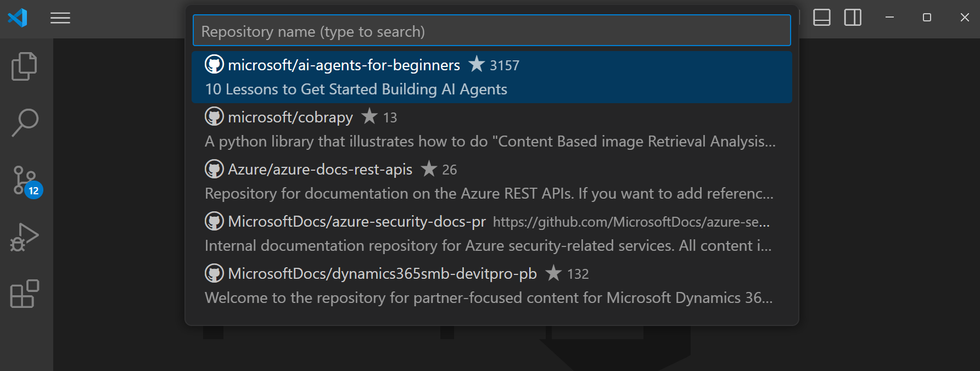The image size is (980, 371).
Task: Click the azure-security-docs-pr GitHub URL text
Action: point(631,222)
